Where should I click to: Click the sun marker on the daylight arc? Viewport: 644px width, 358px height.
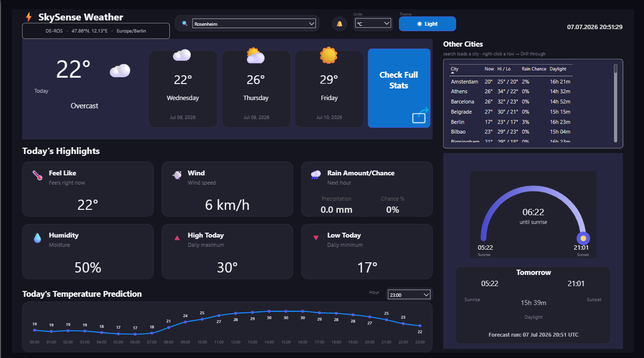click(x=583, y=239)
